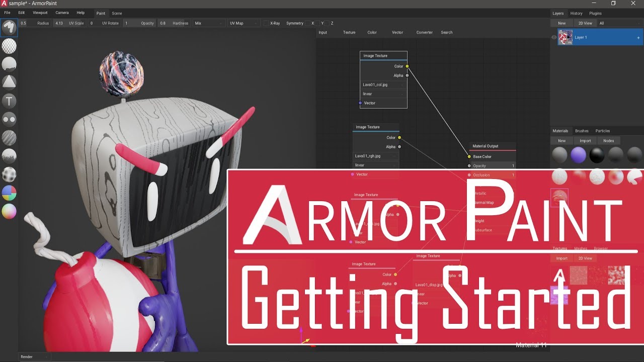Select the purple material sphere

click(578, 155)
